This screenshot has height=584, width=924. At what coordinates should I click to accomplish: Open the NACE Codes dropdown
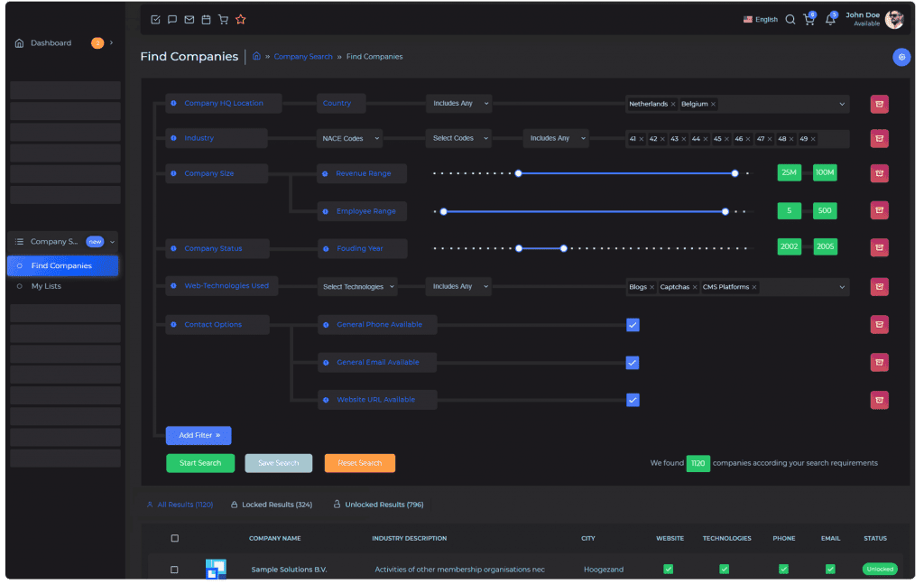350,139
